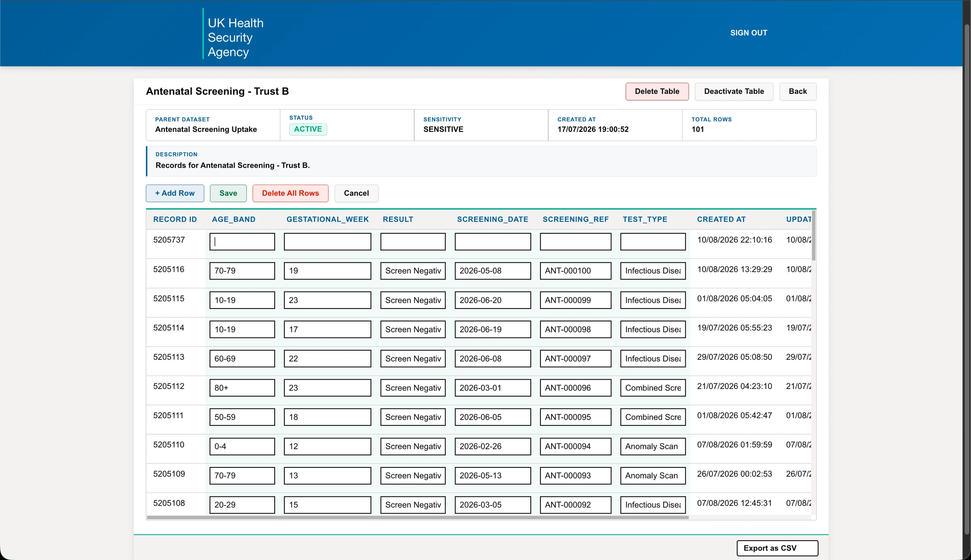Focus empty SCREENING_REF field in row 5205737

coord(575,241)
